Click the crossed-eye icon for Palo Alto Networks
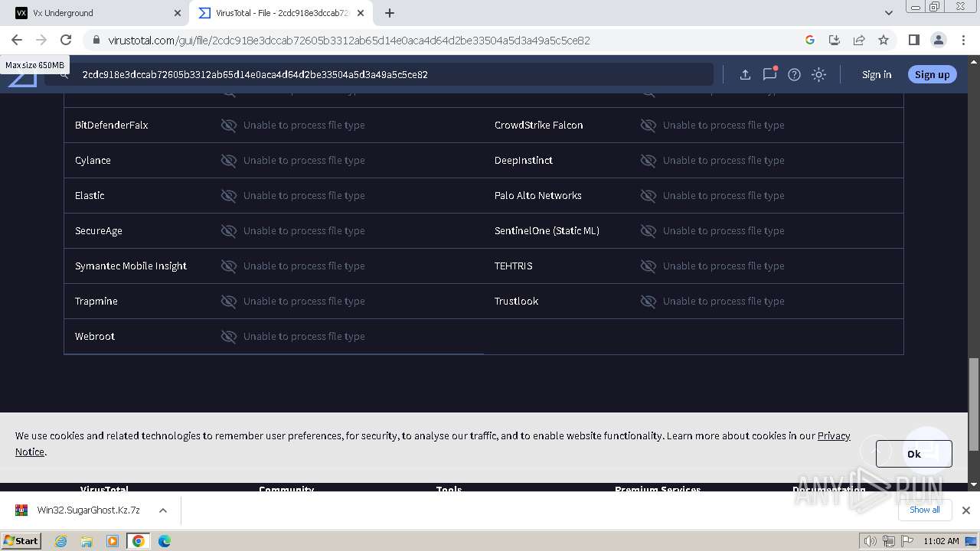This screenshot has height=551, width=980. pos(648,195)
